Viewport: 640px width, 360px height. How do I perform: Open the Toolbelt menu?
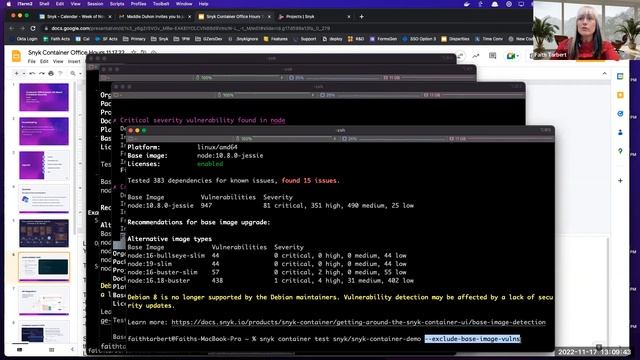point(161,4)
